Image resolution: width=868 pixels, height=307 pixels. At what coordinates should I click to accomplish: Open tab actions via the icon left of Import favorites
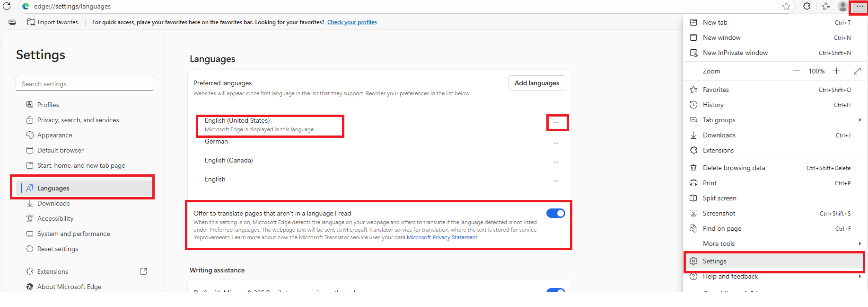tap(12, 22)
